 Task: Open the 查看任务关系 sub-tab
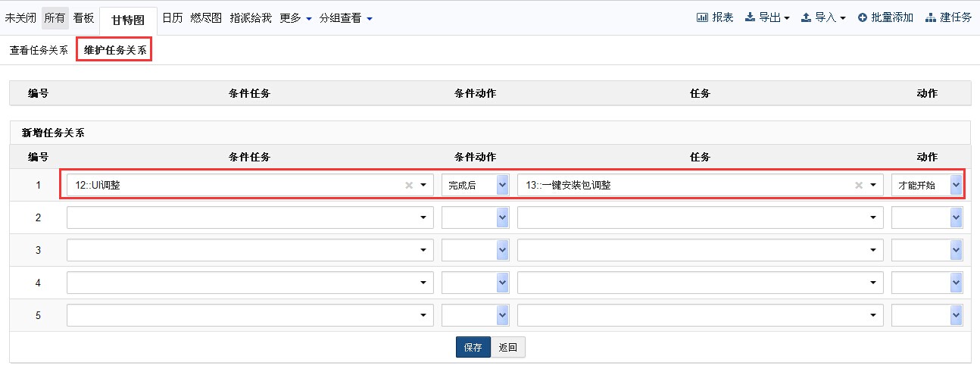click(39, 51)
